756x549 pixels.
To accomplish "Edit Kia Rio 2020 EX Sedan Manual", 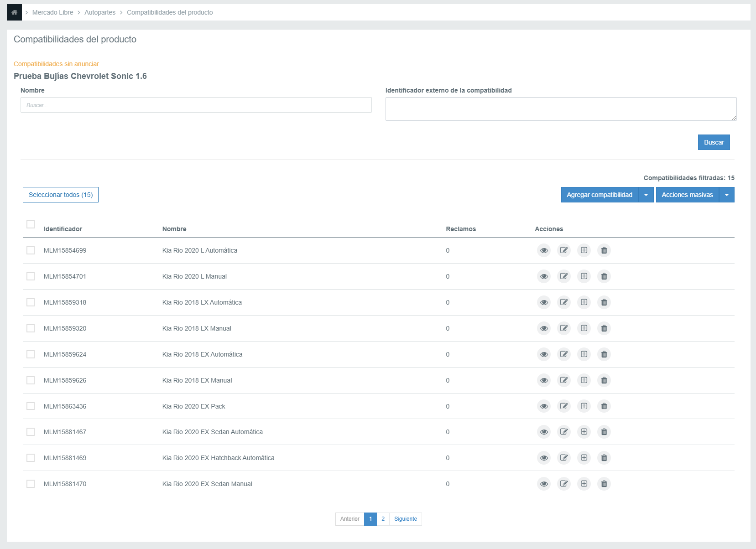I will click(564, 484).
